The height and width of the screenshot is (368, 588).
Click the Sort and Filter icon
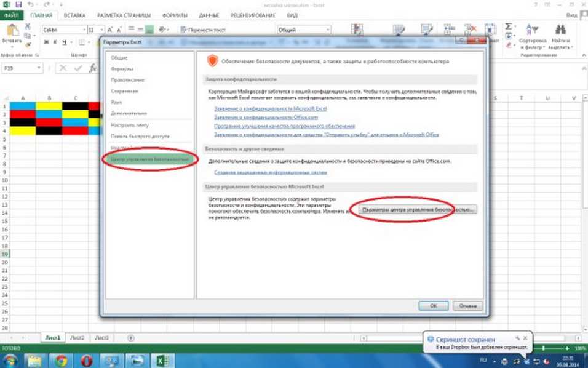click(532, 30)
